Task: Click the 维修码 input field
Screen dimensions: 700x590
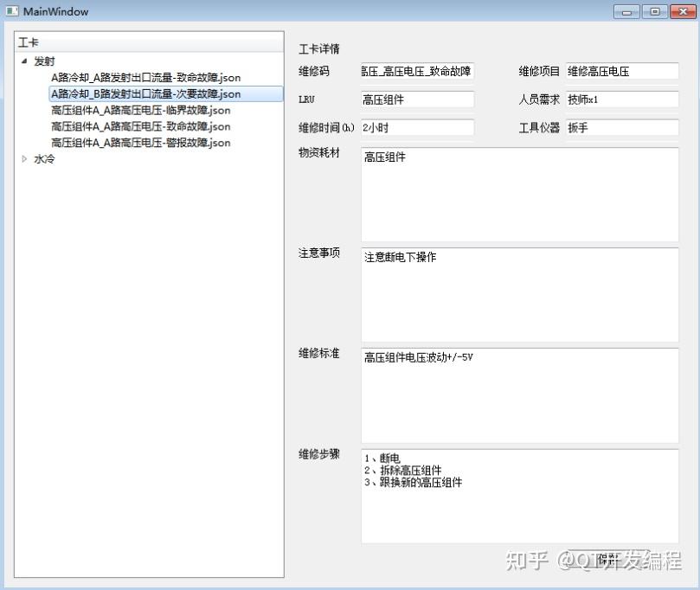Action: 417,71
